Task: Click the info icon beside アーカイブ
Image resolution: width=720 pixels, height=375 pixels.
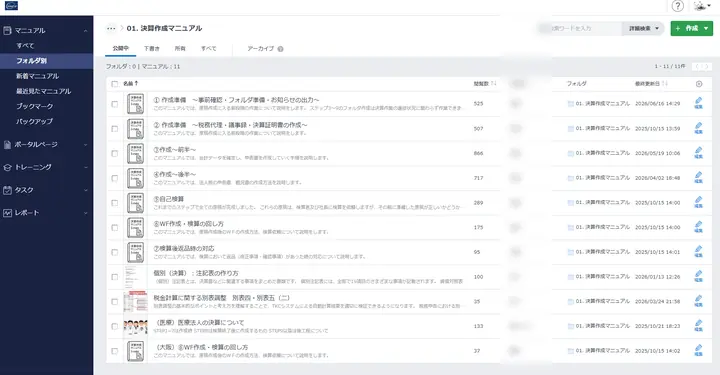Action: 280,49
